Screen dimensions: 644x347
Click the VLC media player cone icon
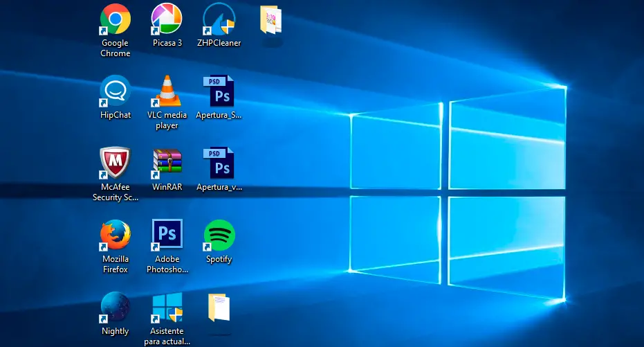[x=167, y=91]
